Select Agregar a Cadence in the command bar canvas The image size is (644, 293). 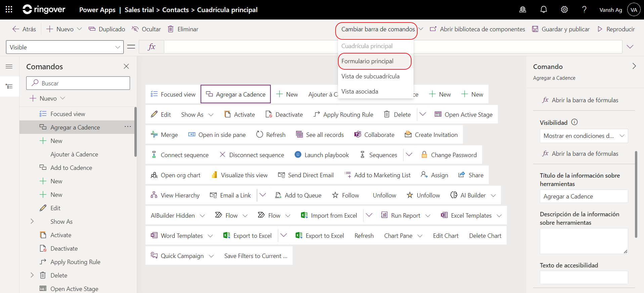[x=235, y=94]
